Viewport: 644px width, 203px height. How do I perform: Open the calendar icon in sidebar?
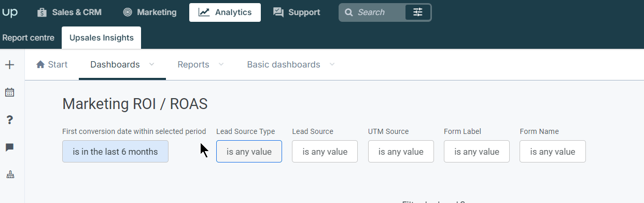coord(9,92)
